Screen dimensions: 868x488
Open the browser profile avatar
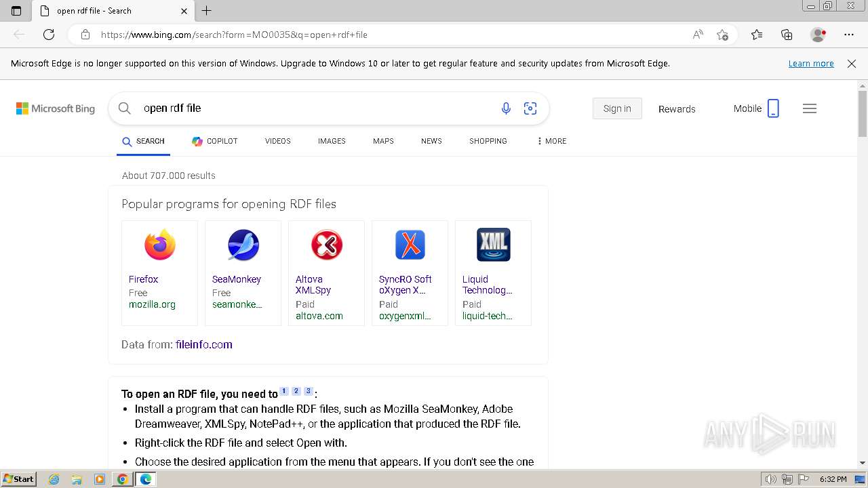coord(818,35)
